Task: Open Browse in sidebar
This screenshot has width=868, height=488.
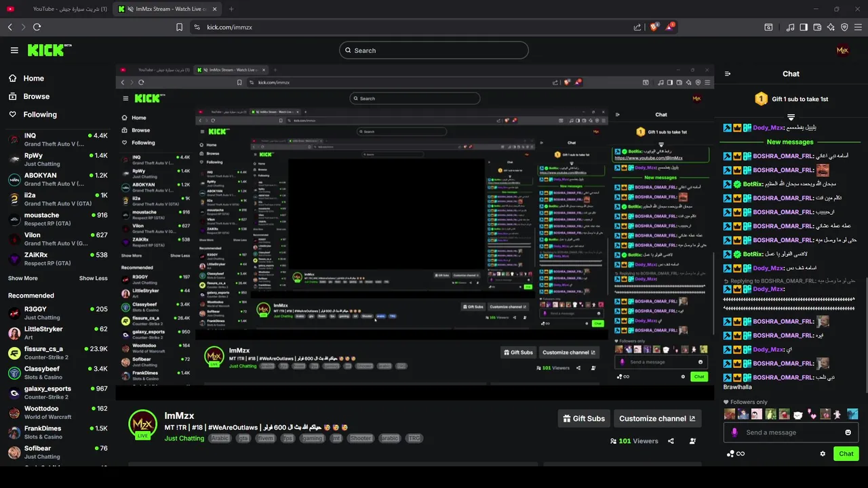Action: [28, 96]
